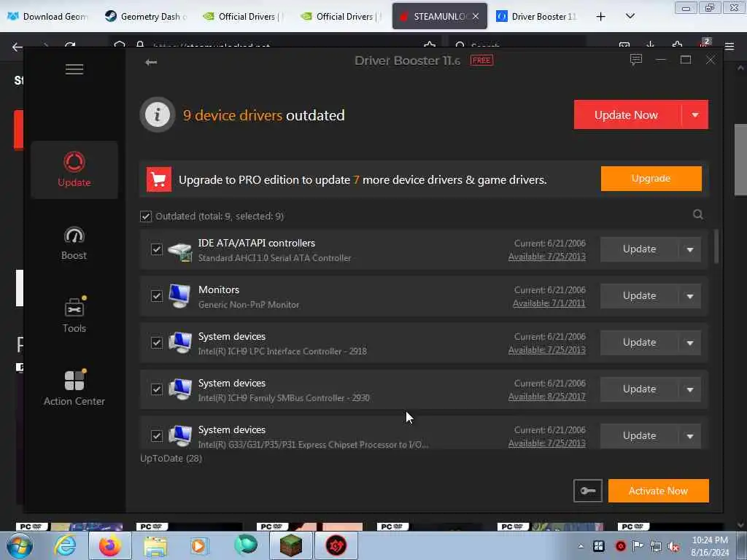
Task: Open Available 7/25/2013 link for IDE controller
Action: click(x=547, y=256)
